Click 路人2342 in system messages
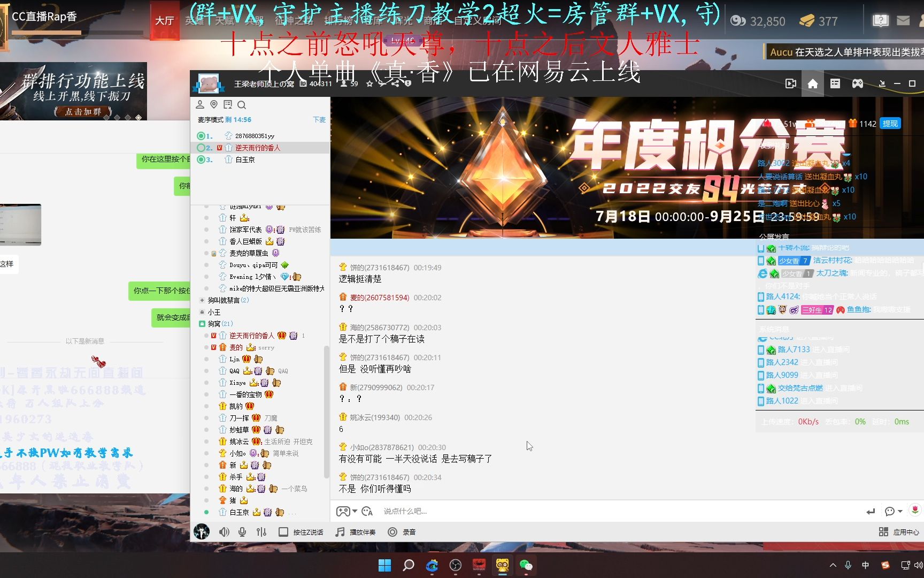This screenshot has height=578, width=924. click(782, 362)
